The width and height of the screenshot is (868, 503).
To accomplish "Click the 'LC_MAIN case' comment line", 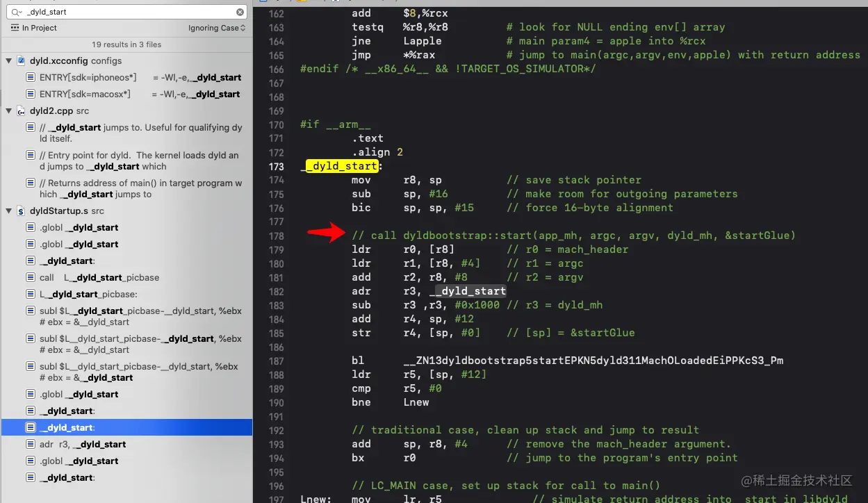I will (x=506, y=486).
